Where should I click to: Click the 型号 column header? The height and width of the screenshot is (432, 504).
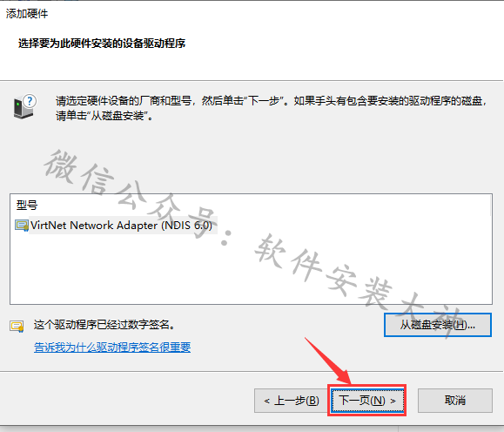27,205
